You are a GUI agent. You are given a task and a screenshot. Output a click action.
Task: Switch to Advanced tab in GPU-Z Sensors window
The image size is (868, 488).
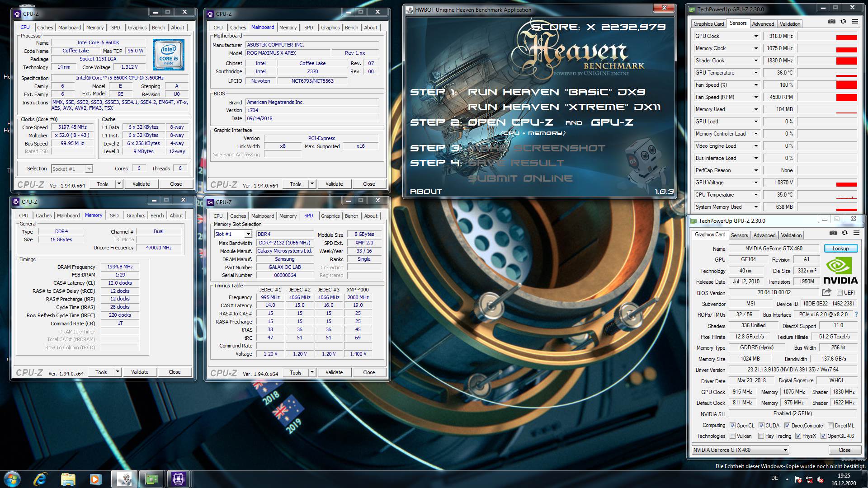tap(763, 24)
